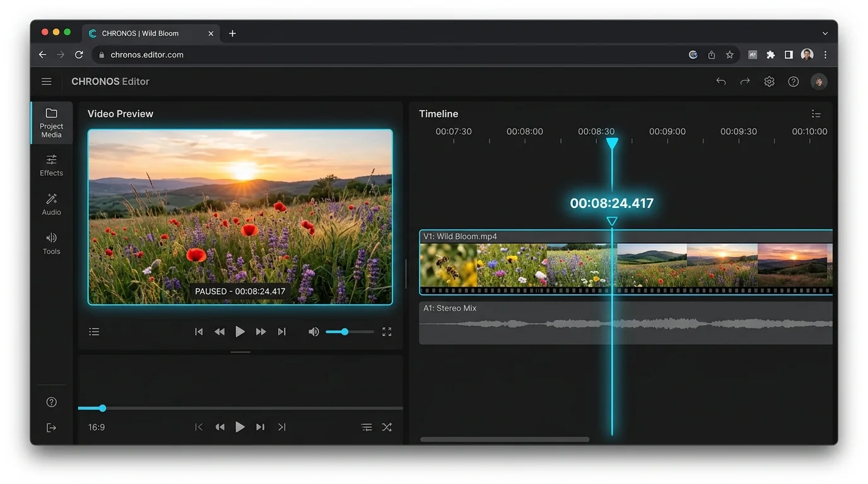
Task: Mute audio using the speaker icon
Action: tap(314, 331)
